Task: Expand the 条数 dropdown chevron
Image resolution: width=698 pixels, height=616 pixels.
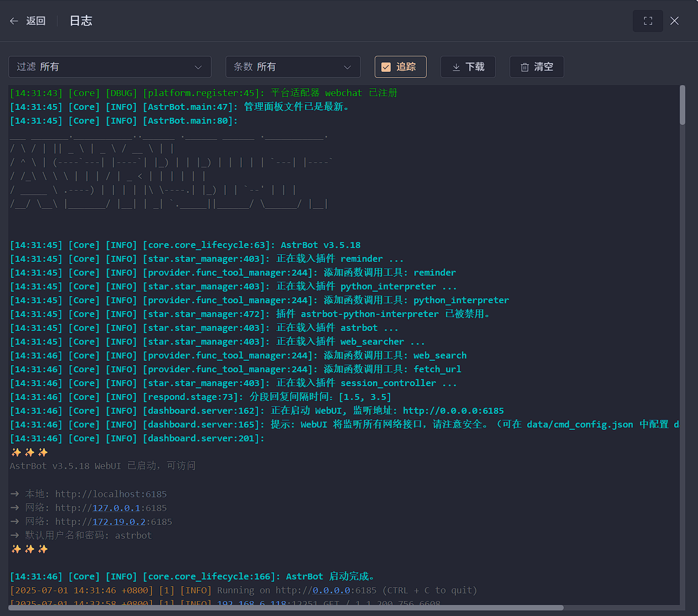Action: [x=347, y=67]
